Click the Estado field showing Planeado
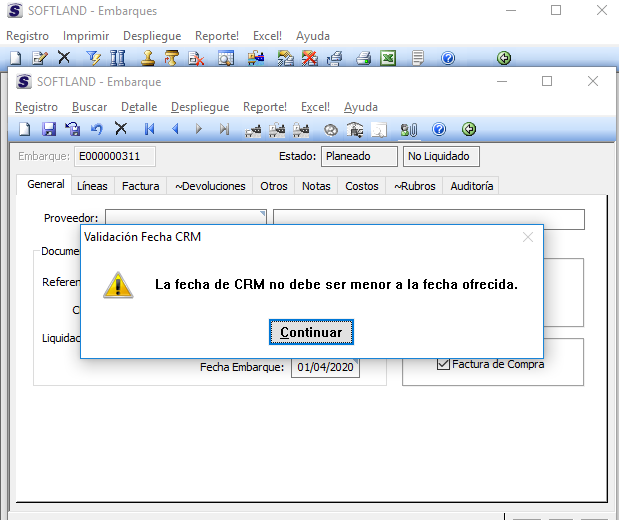 pos(359,156)
